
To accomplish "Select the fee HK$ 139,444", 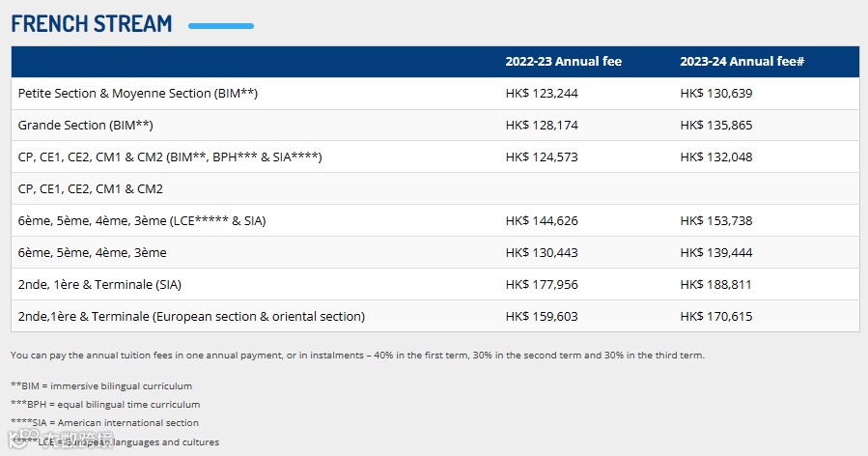I will click(716, 253).
